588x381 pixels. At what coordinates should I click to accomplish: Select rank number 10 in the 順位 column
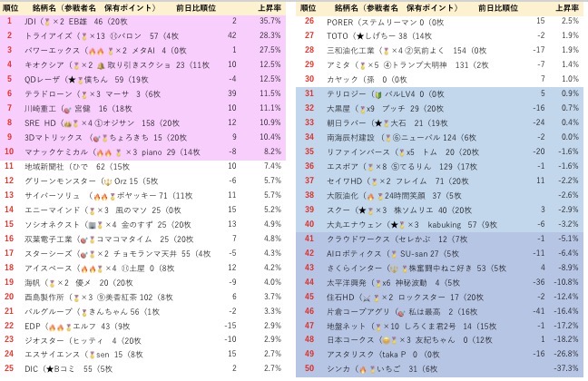point(11,151)
